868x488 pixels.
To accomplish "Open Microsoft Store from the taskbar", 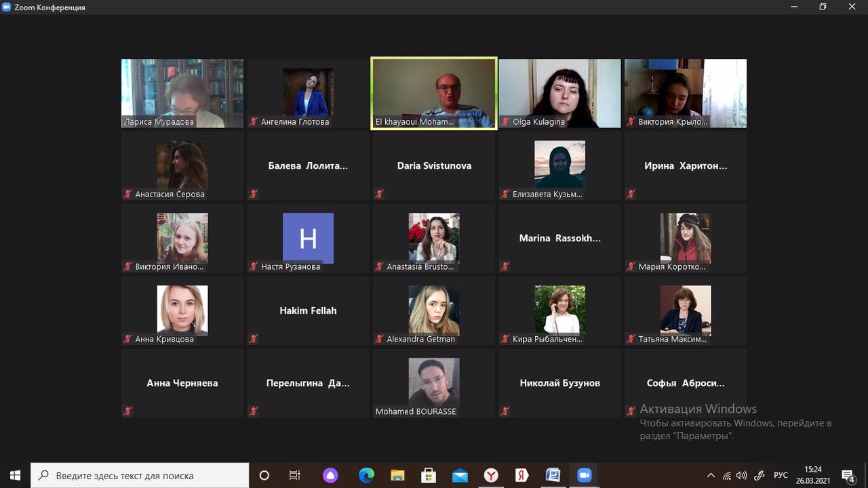I will pyautogui.click(x=429, y=475).
